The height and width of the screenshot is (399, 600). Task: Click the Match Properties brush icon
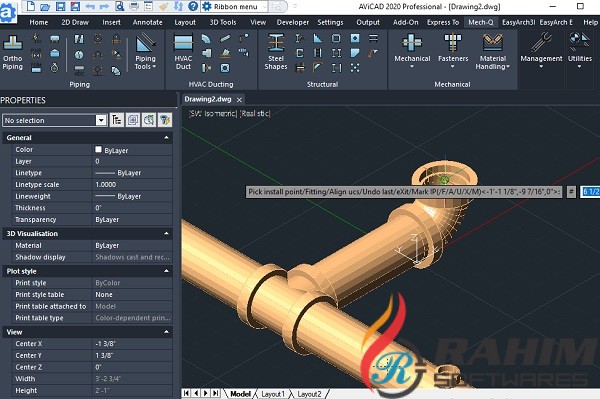164,6
